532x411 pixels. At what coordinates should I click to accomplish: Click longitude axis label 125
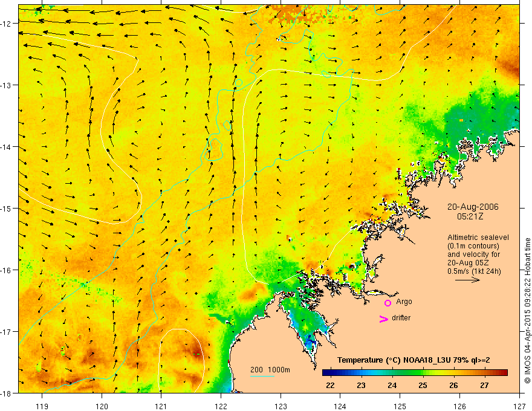pyautogui.click(x=400, y=406)
